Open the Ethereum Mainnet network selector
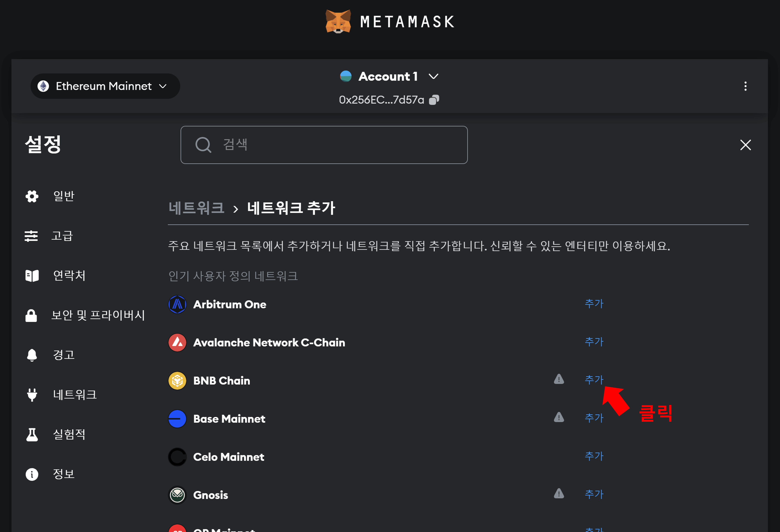Viewport: 780px width, 532px height. [x=105, y=86]
